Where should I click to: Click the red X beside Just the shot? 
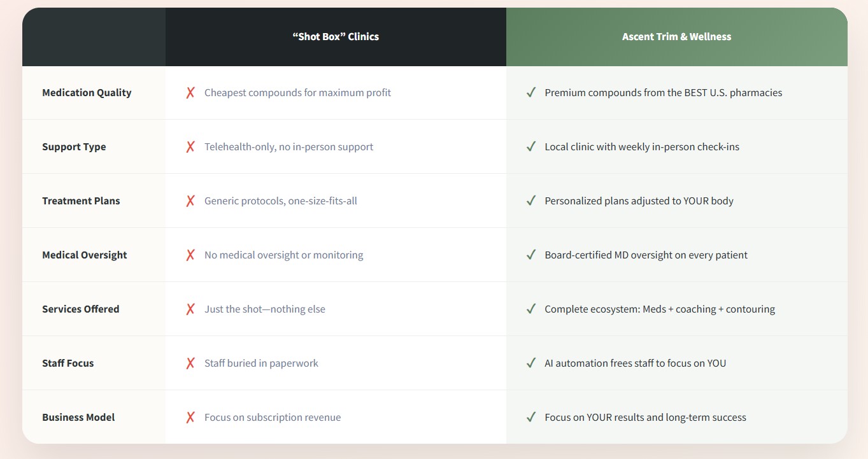(x=190, y=309)
